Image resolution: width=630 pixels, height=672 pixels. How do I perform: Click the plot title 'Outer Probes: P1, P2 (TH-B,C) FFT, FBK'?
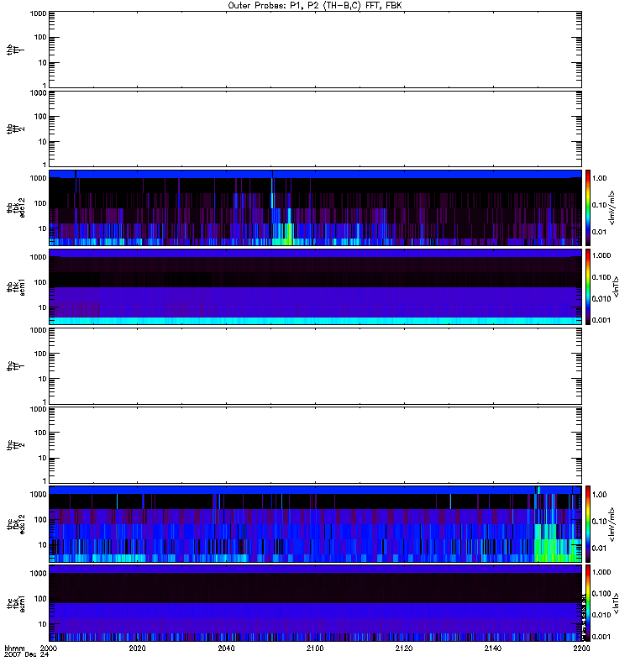(315, 6)
